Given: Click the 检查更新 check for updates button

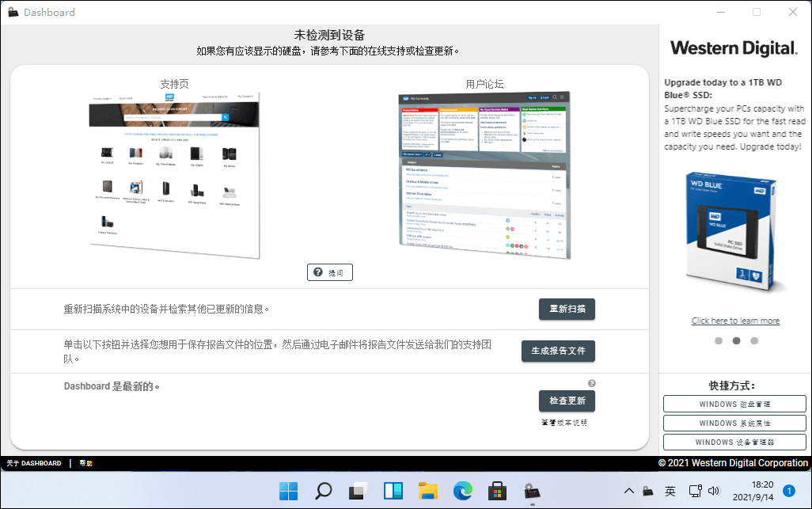Looking at the screenshot, I should pos(567,401).
